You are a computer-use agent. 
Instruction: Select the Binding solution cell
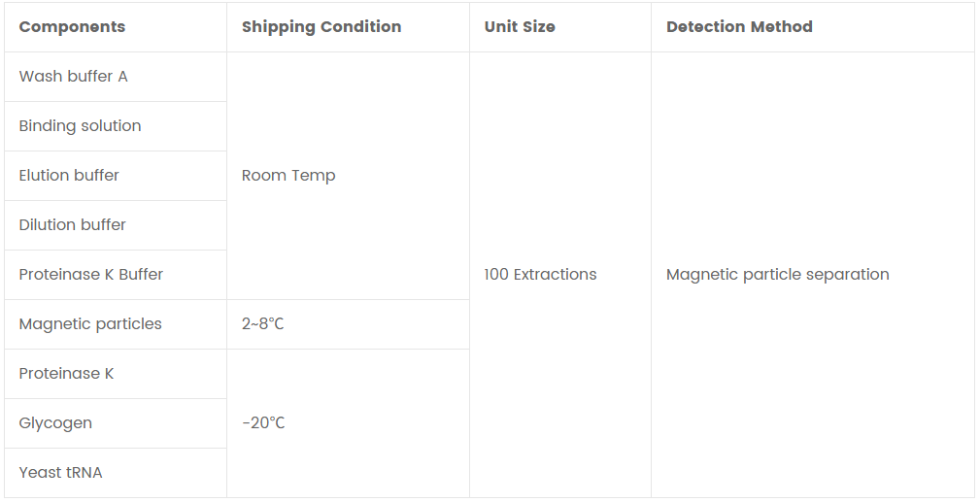pos(80,126)
